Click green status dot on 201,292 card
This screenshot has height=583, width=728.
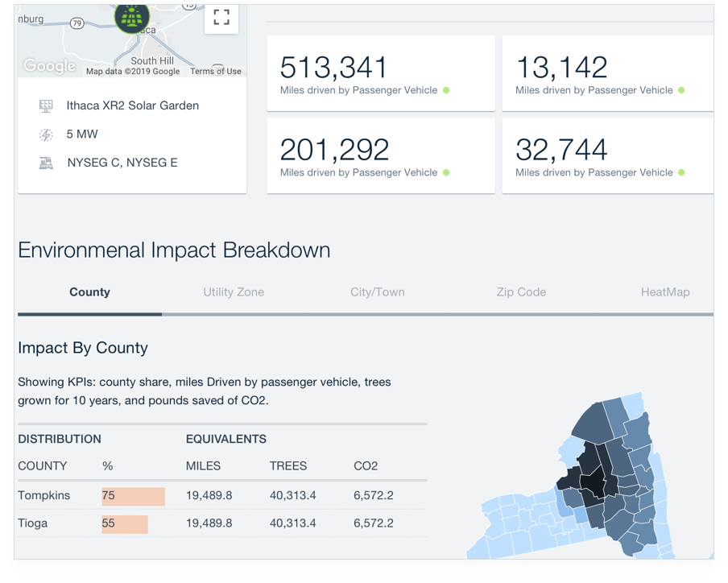click(x=446, y=172)
